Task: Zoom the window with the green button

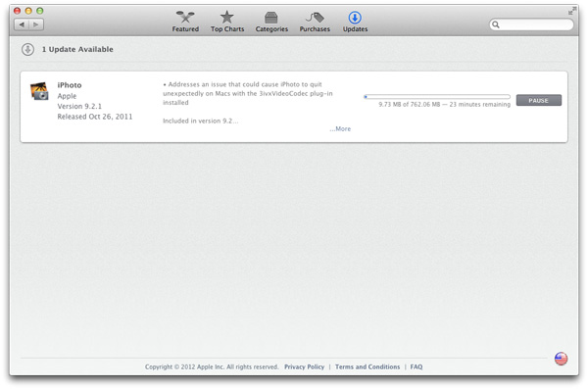Action: 40,11
